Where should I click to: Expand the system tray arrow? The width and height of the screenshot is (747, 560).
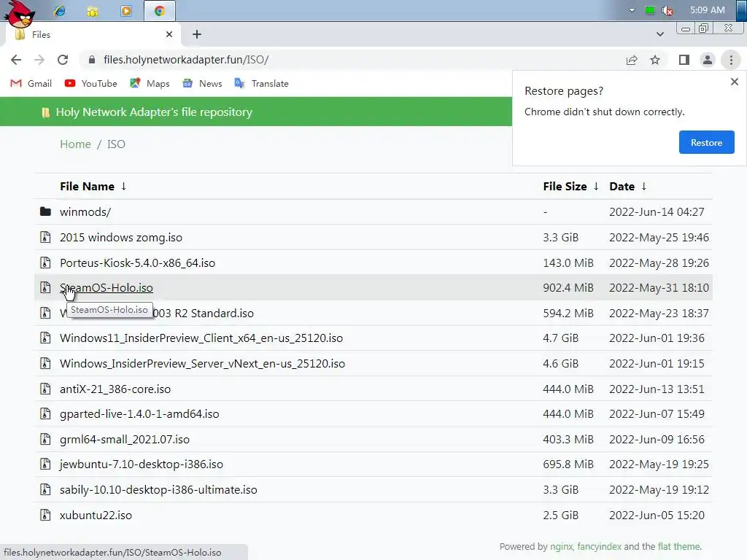(632, 10)
